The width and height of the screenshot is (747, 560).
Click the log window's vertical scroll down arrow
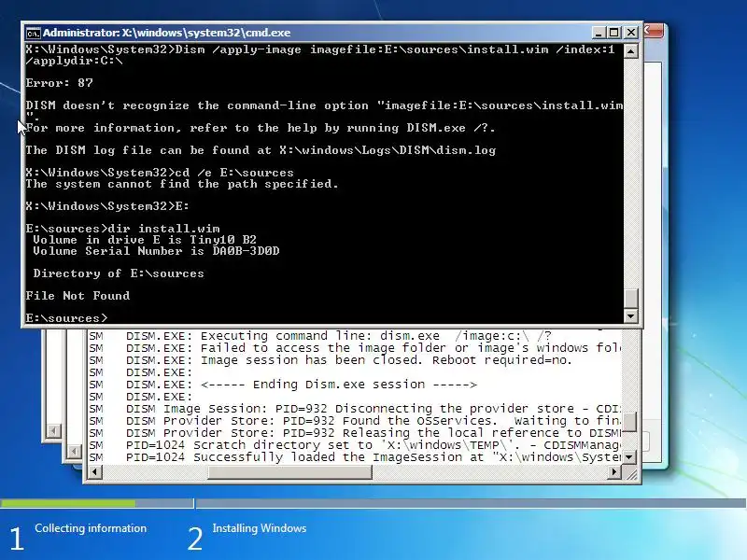629,457
